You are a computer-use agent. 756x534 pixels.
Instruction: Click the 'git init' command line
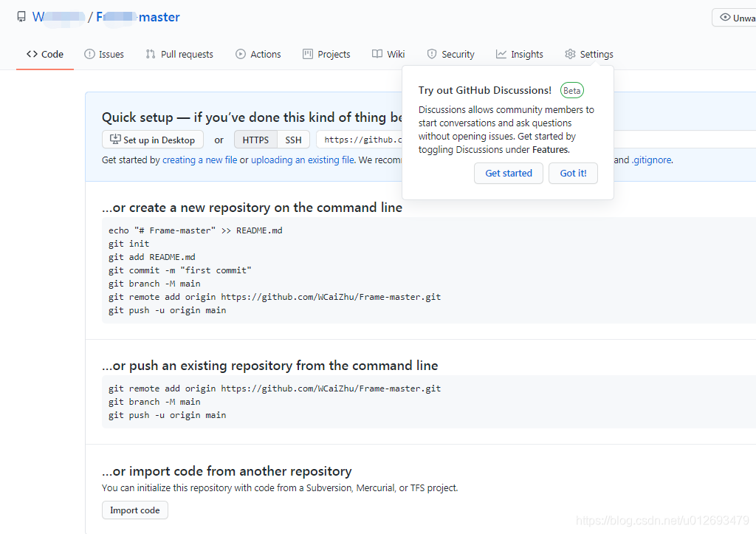pyautogui.click(x=128, y=244)
